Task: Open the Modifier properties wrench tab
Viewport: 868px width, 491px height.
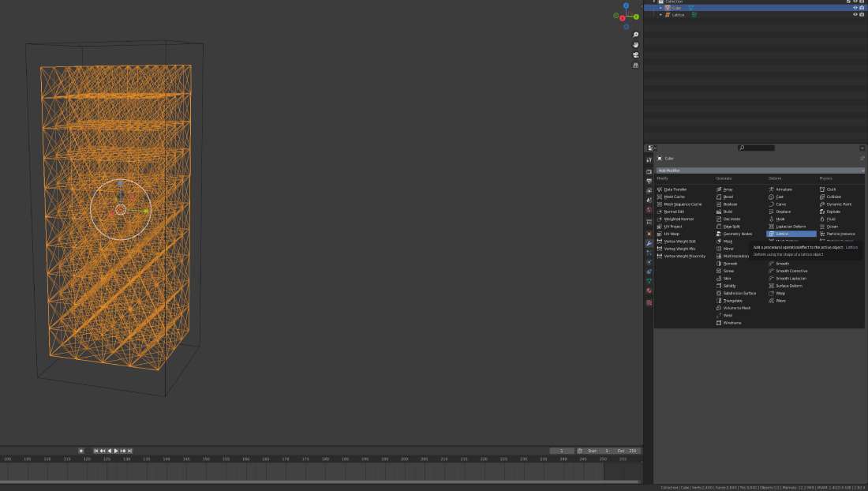Action: (x=649, y=243)
